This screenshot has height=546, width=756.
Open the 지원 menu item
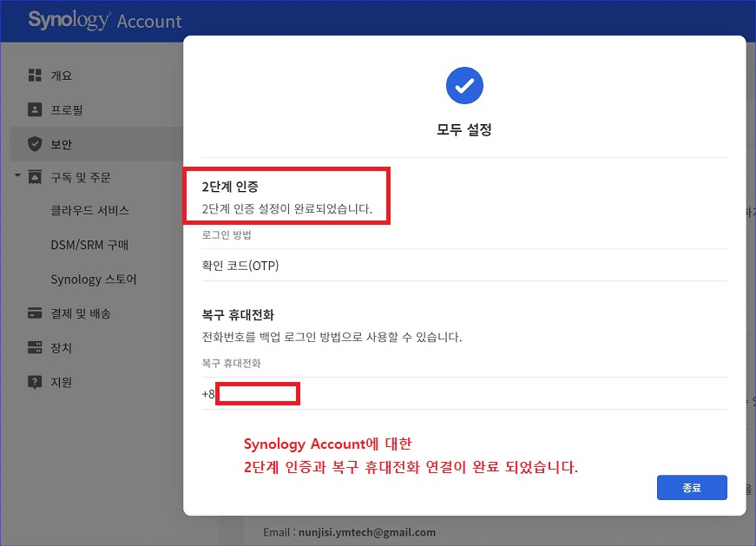pyautogui.click(x=62, y=382)
